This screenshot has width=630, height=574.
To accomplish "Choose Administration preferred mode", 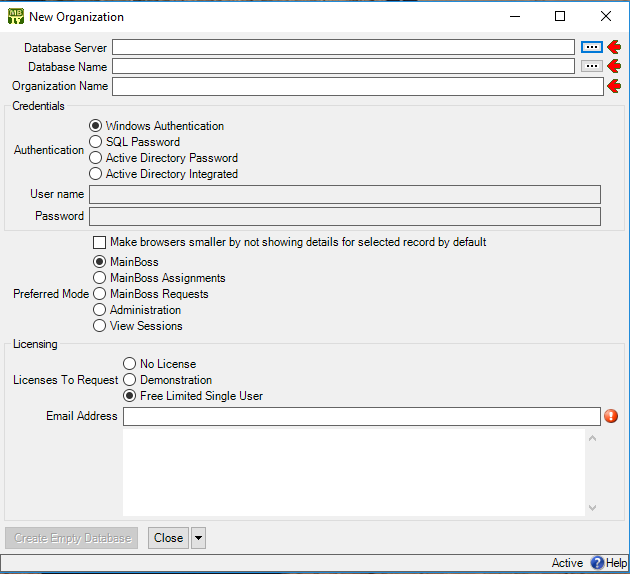I will click(x=137, y=310).
